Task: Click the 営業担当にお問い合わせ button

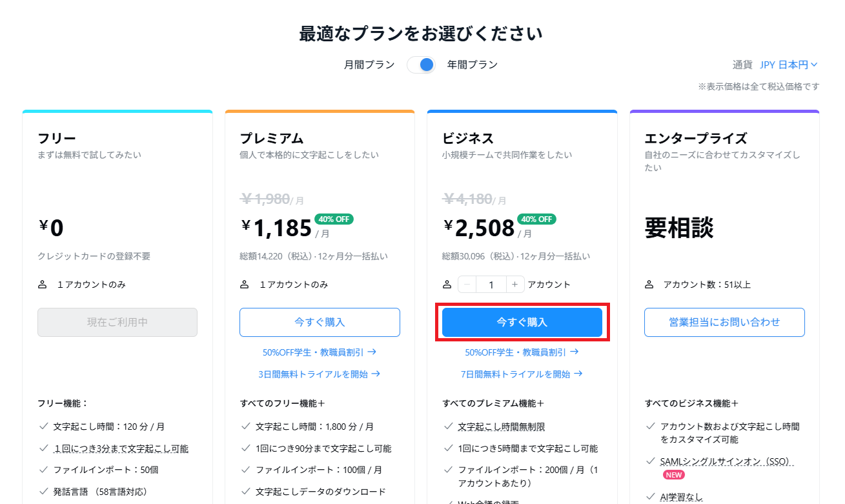Action: tap(724, 322)
